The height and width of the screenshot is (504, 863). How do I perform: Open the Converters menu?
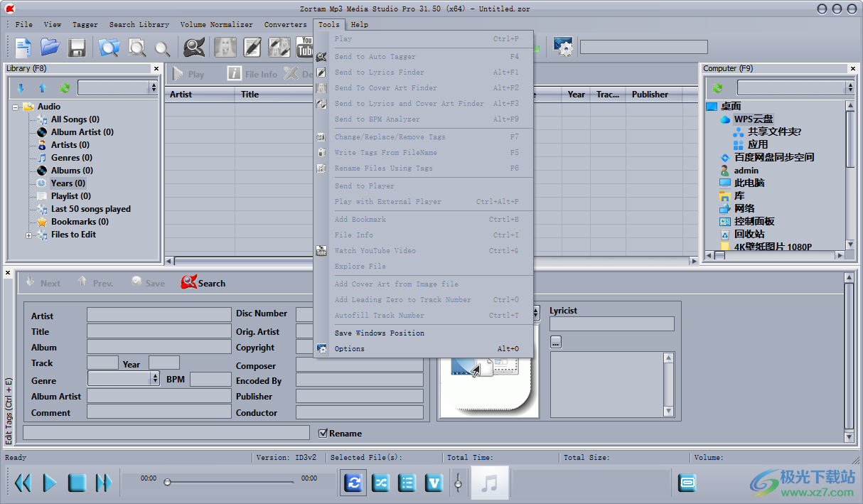(x=285, y=24)
